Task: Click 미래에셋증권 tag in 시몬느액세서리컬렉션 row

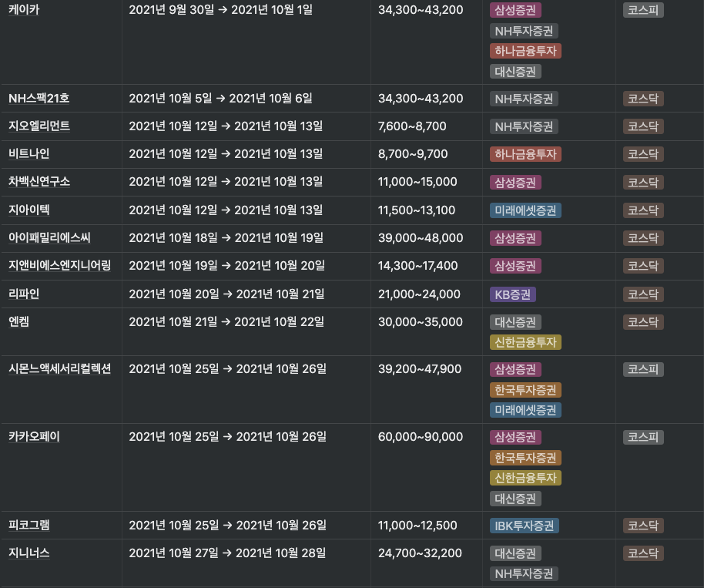Action: click(x=525, y=410)
